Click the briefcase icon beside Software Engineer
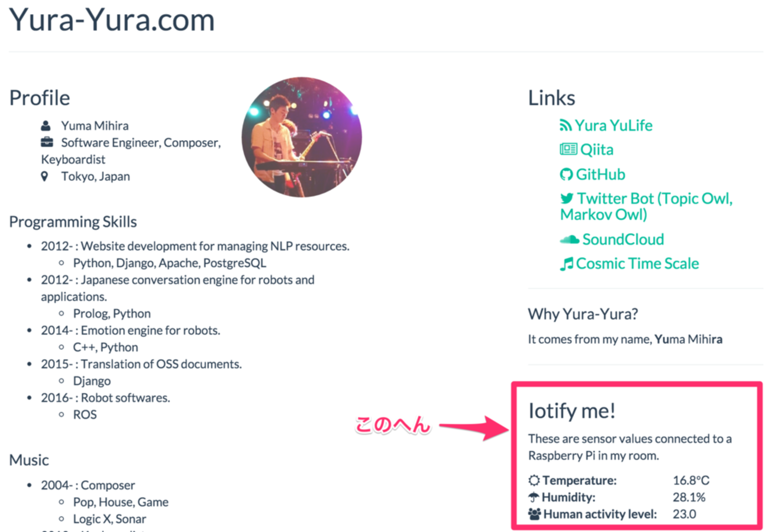 47,142
